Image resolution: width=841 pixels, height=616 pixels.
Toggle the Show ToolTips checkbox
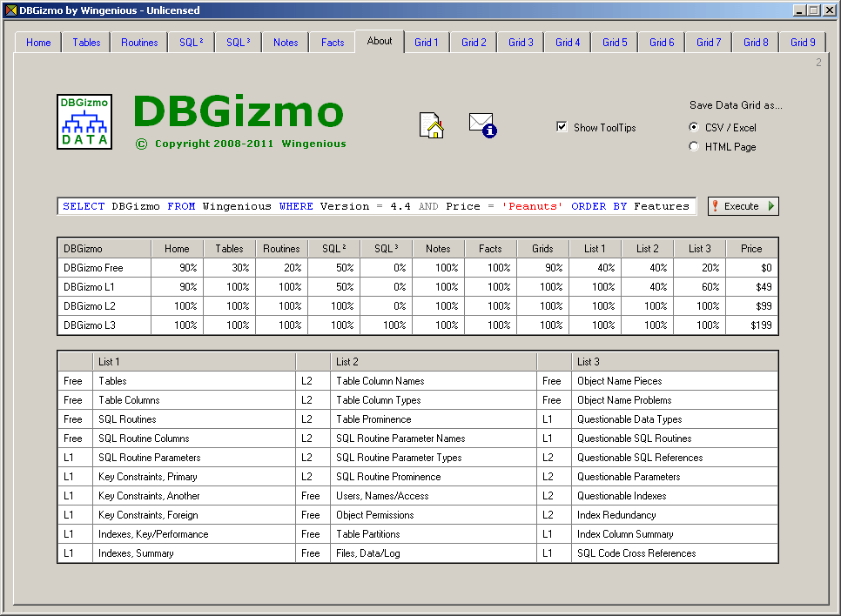pyautogui.click(x=562, y=127)
